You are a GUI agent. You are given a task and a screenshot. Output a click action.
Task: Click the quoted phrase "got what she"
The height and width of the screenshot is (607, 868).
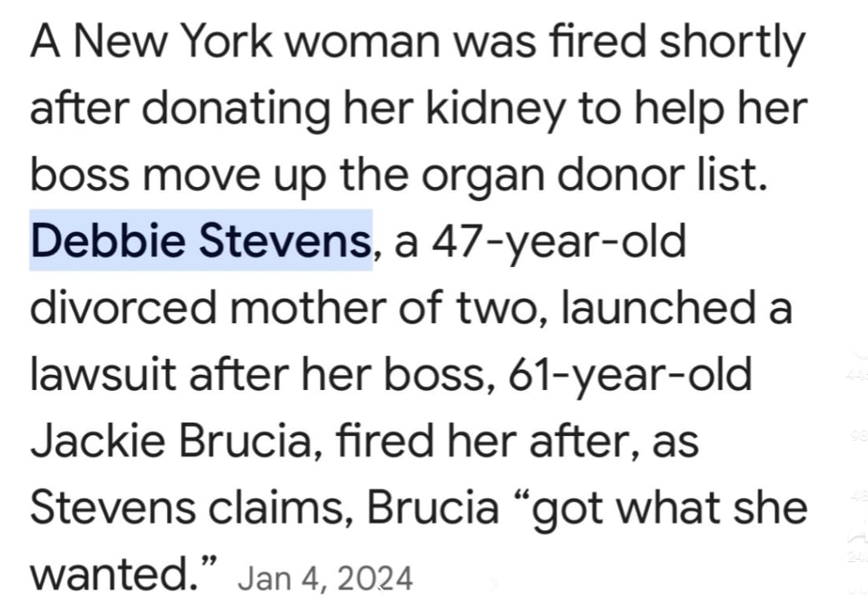pos(668,508)
